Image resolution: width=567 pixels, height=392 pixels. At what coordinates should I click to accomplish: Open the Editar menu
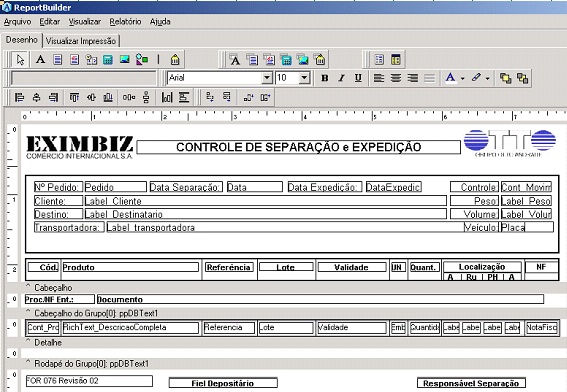[50, 22]
